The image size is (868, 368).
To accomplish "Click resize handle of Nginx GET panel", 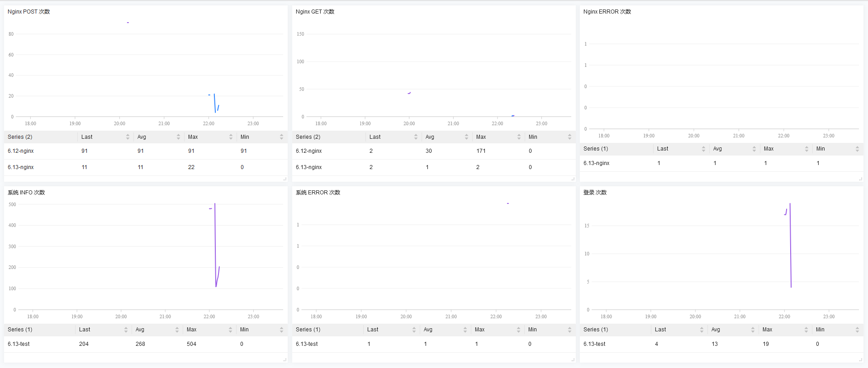I will click(x=573, y=179).
